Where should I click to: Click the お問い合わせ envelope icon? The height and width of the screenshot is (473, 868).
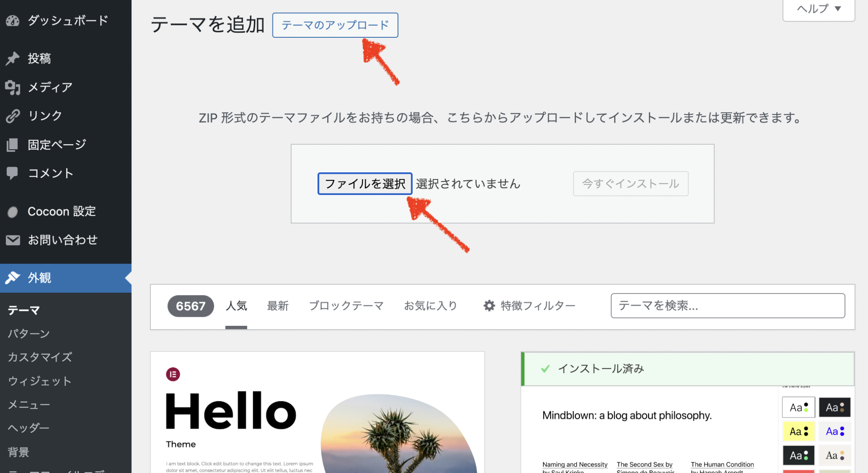[x=13, y=240]
